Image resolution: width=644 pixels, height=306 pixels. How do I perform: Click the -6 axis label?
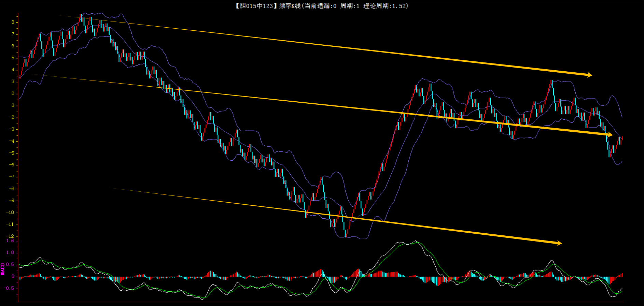pos(12,165)
